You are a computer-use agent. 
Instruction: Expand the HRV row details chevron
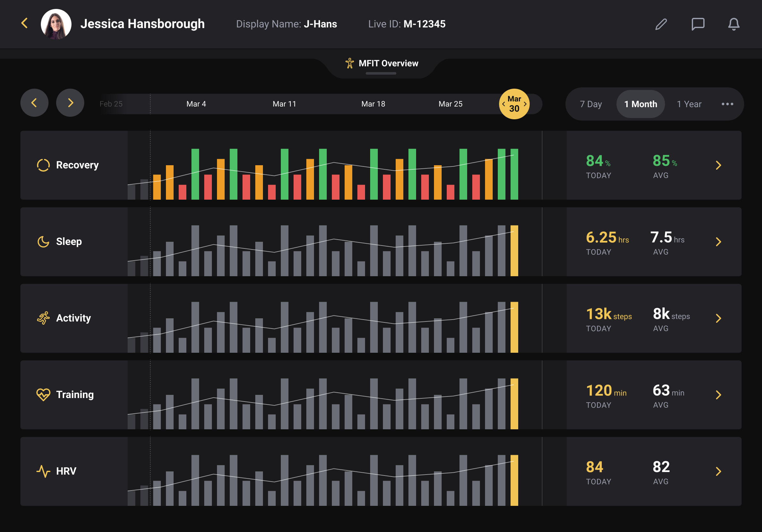719,471
